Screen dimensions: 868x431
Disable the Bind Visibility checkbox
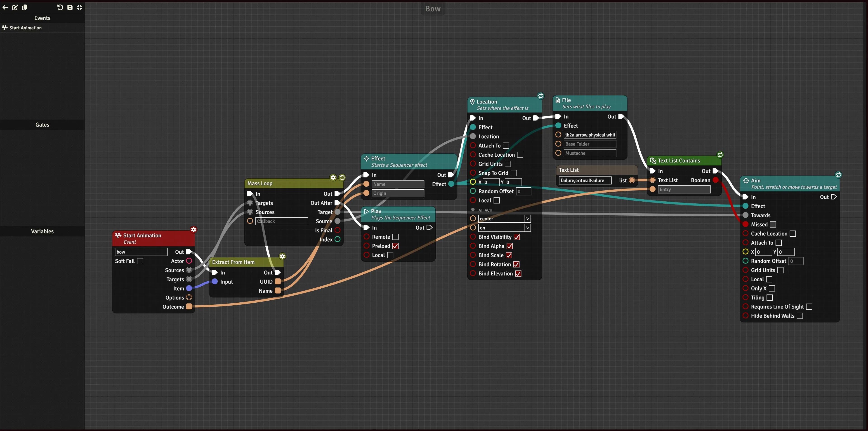(x=517, y=237)
